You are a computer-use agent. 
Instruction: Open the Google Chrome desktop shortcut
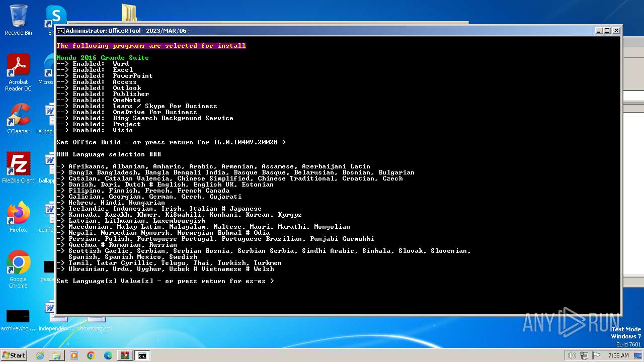[18, 269]
